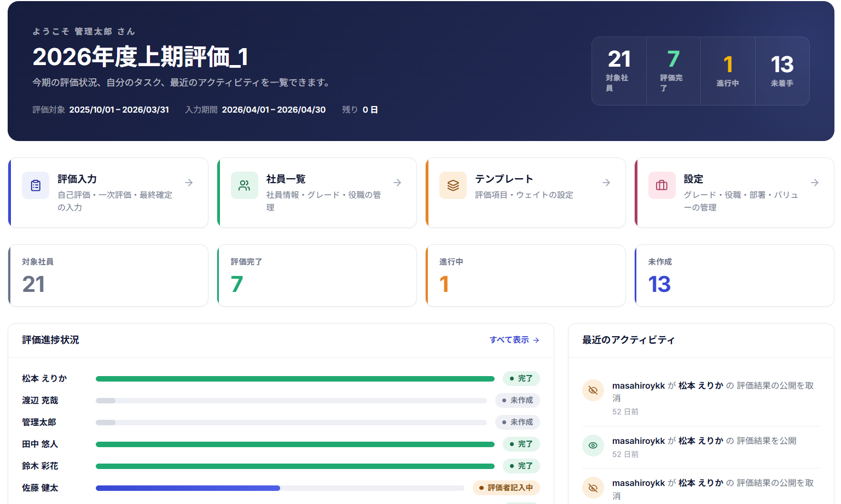Image resolution: width=841 pixels, height=504 pixels.
Task: Click 評価者記入中 badge for 佐藤 健太
Action: 506,488
